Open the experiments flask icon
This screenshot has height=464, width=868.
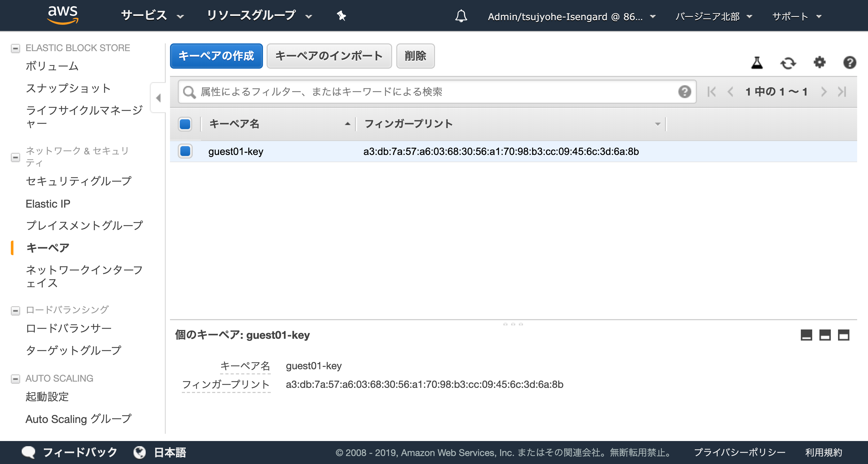coord(757,63)
